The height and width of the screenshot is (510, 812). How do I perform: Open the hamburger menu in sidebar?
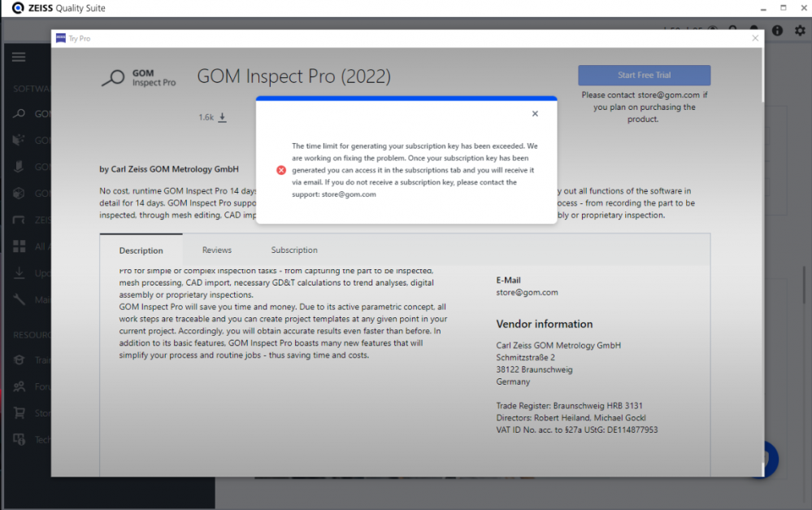[x=19, y=57]
